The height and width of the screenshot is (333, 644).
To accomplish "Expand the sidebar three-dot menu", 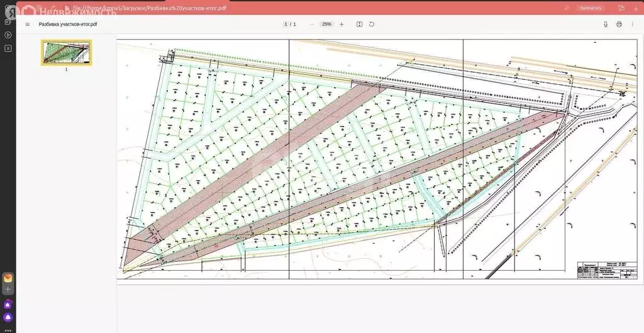I will click(x=8, y=329).
